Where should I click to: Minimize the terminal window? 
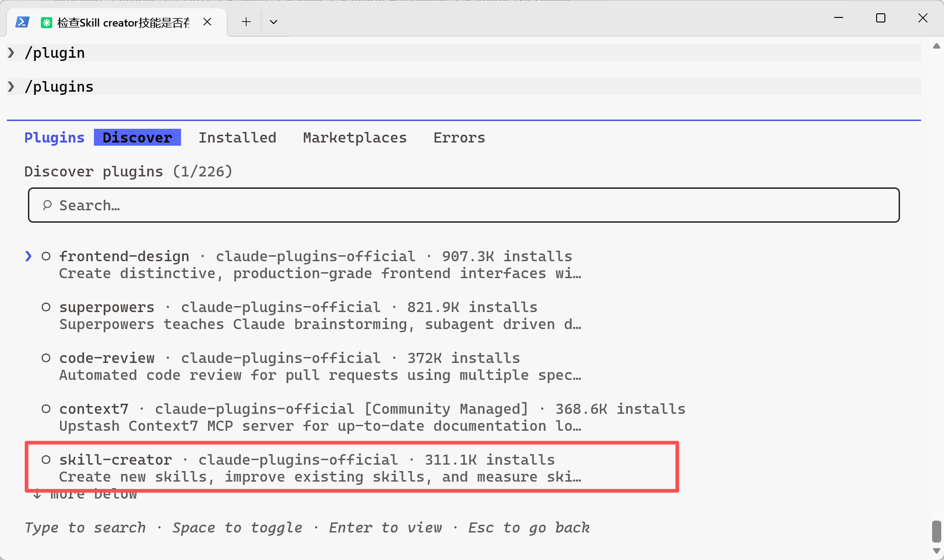point(839,18)
